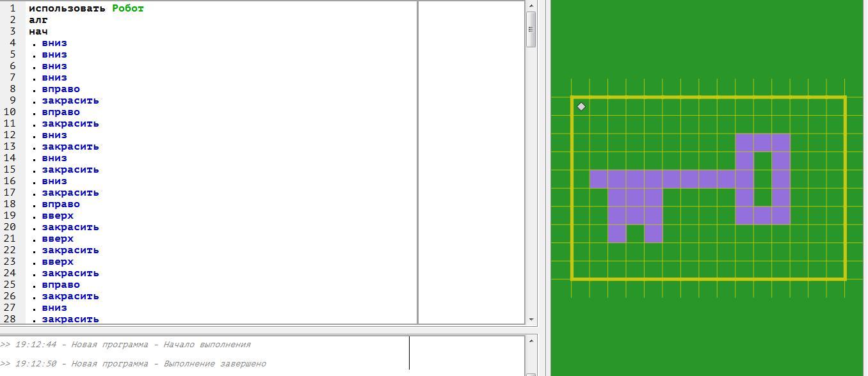Click the command "вправо" on line 8
The width and height of the screenshot is (868, 376).
pos(61,89)
